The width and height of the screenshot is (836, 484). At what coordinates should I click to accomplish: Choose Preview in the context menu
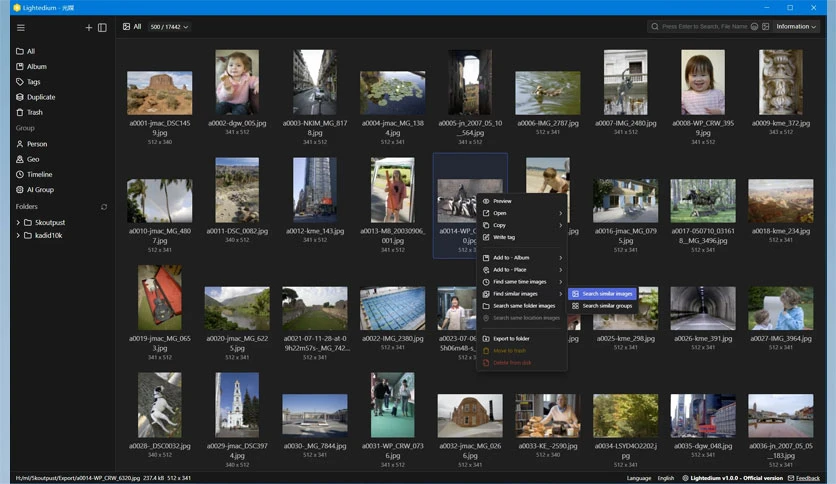click(522, 201)
